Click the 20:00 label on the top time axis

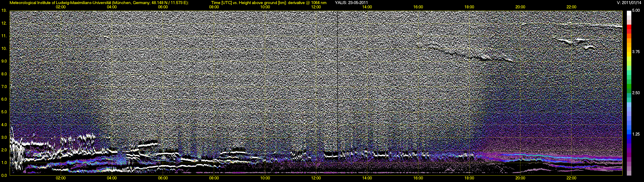520,7
